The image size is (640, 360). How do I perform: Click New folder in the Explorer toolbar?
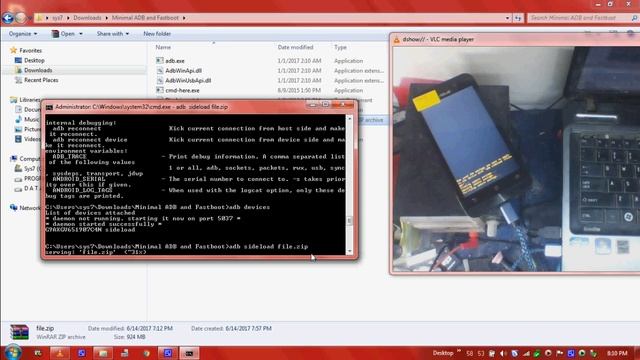coord(157,34)
